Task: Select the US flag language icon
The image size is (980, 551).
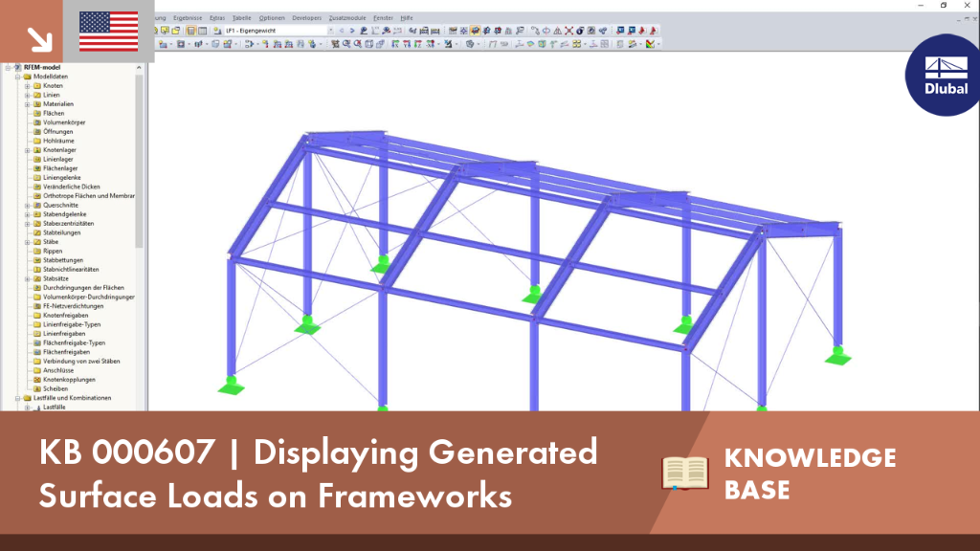Action: click(x=109, y=32)
